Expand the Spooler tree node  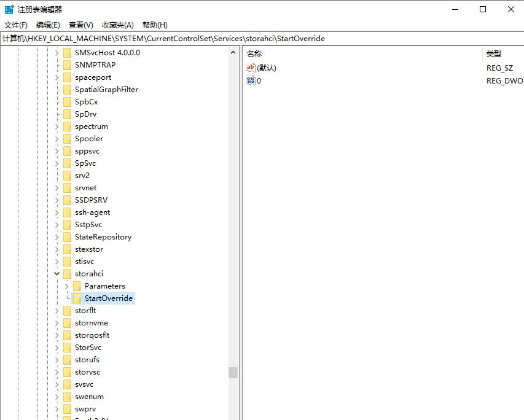tap(57, 138)
